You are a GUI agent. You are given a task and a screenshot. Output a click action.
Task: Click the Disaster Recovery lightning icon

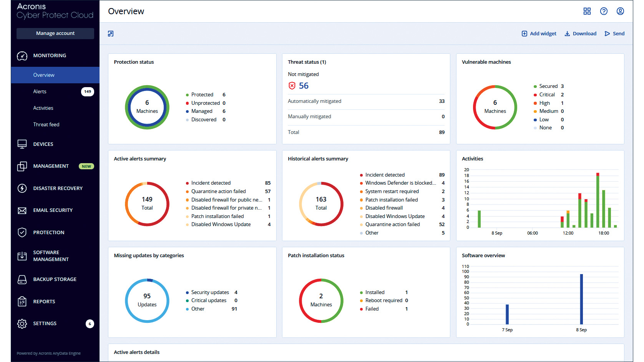(22, 188)
